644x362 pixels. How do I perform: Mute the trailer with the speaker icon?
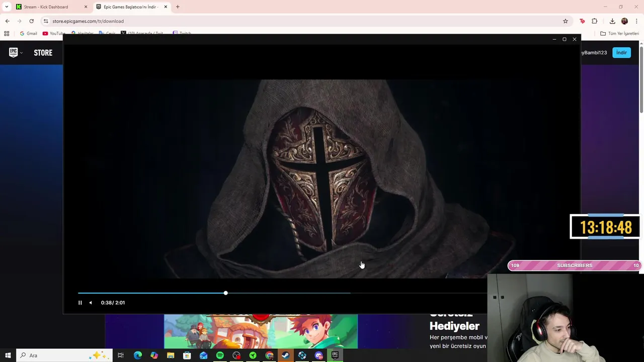tap(91, 303)
